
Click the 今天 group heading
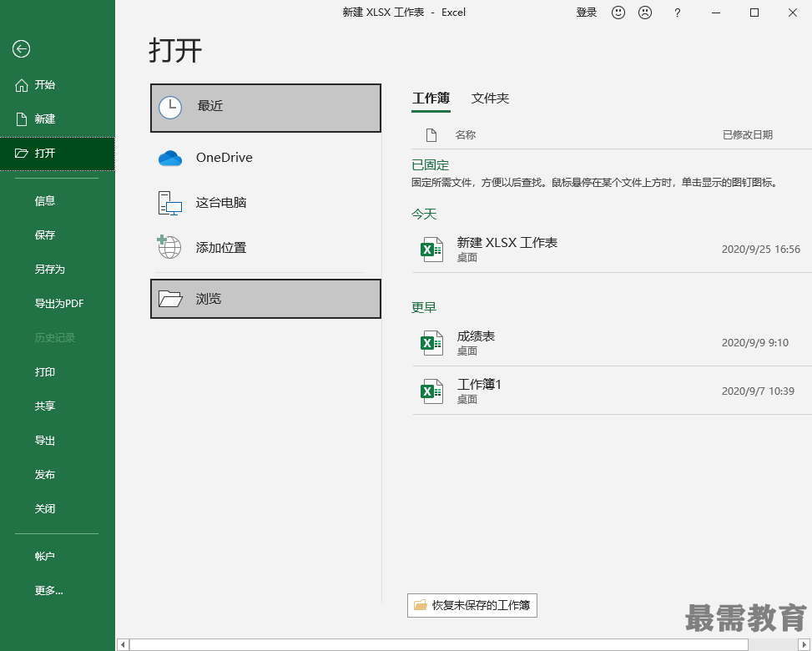click(x=424, y=214)
